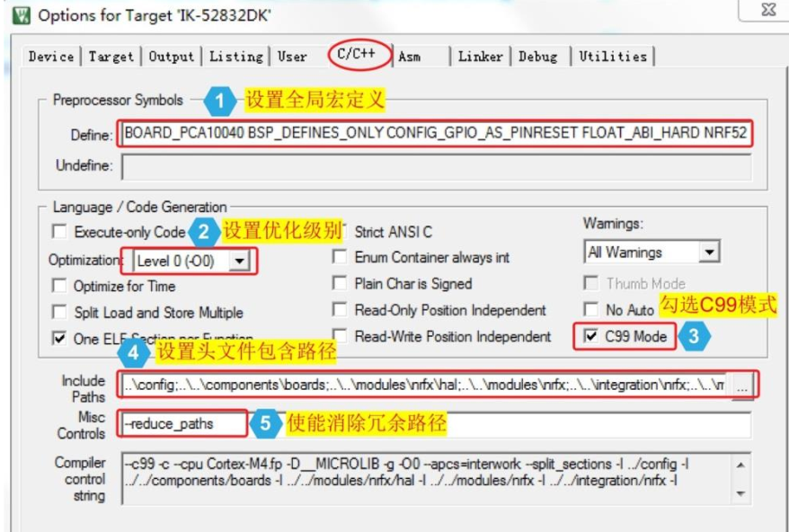Click the Misc Controls field
The width and height of the screenshot is (789, 532).
coord(436,424)
